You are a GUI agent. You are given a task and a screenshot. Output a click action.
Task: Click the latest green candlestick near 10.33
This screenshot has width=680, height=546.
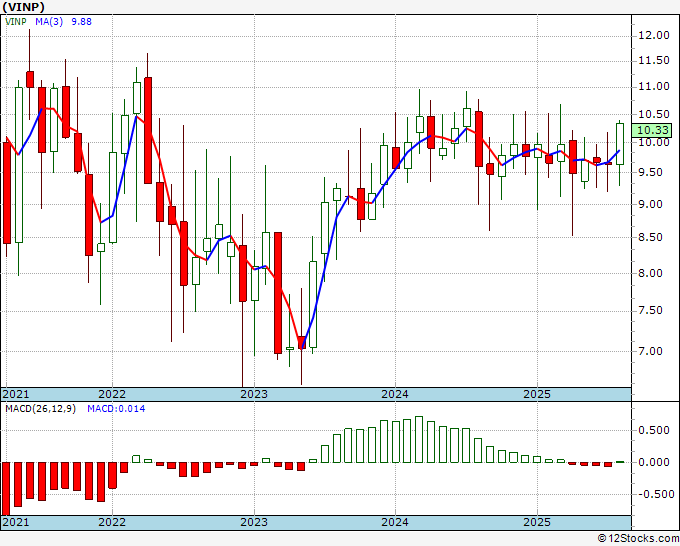click(620, 144)
